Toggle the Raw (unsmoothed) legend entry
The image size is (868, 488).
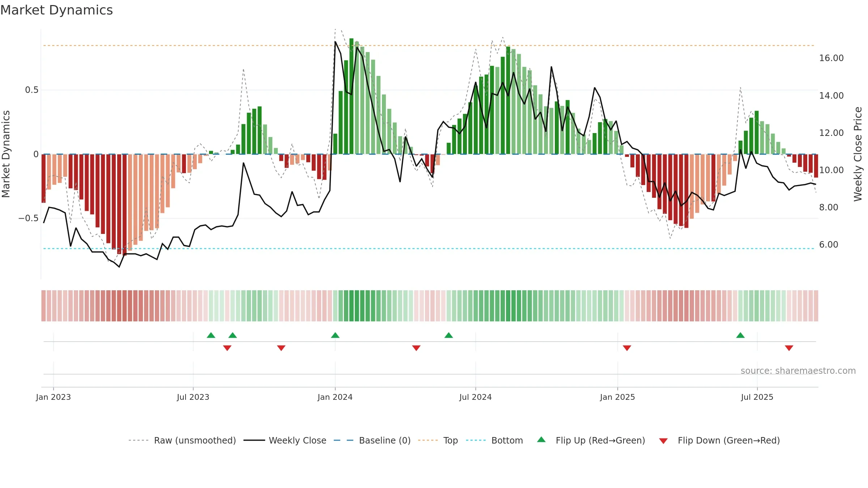[182, 440]
